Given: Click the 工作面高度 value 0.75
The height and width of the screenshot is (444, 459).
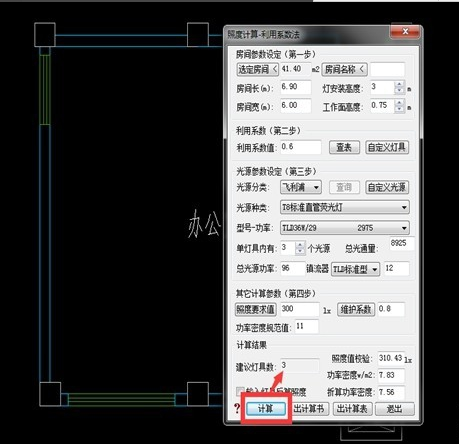Looking at the screenshot, I should click(x=382, y=106).
